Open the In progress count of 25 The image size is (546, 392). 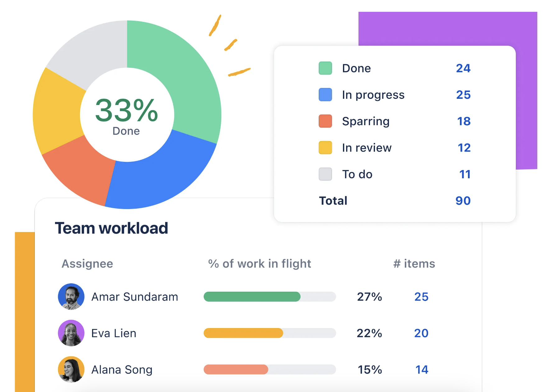[463, 95]
